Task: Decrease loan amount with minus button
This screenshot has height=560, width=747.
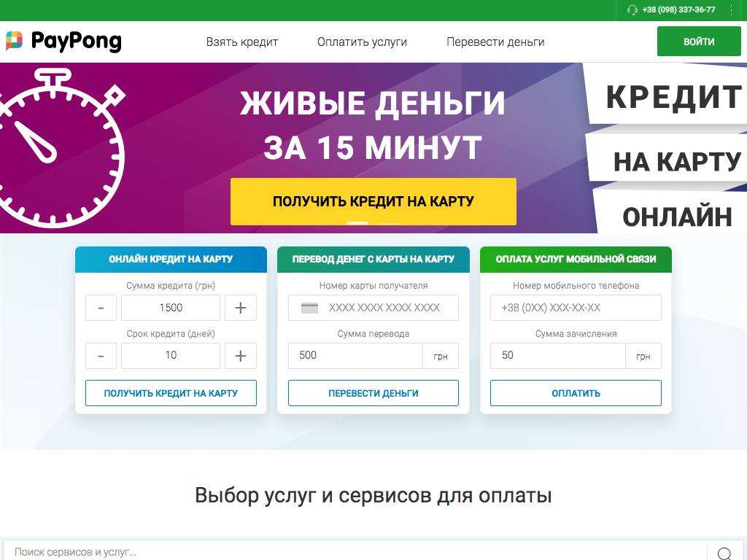Action: tap(101, 308)
